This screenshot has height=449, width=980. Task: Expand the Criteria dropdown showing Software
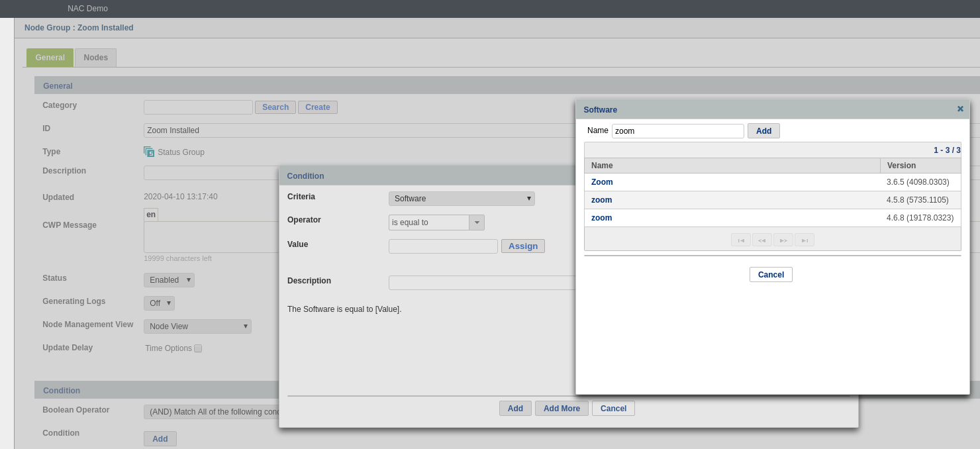pyautogui.click(x=462, y=199)
